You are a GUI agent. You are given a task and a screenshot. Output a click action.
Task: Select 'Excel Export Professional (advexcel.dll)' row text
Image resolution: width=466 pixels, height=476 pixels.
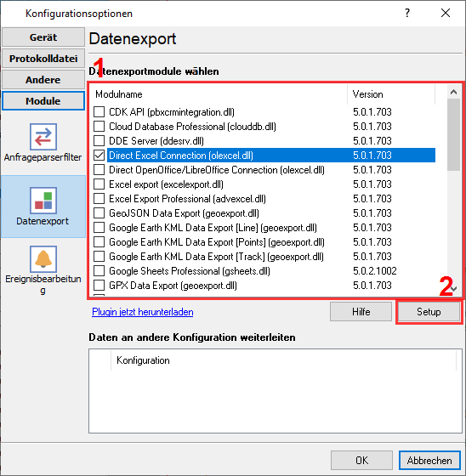187,199
